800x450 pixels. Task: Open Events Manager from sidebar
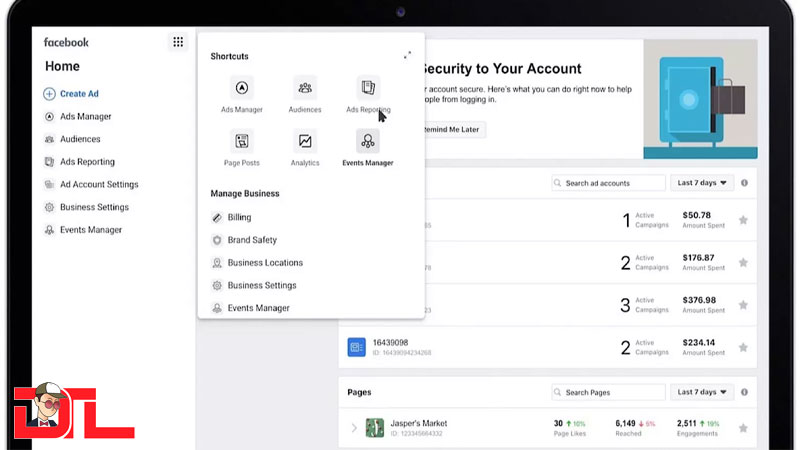[91, 230]
